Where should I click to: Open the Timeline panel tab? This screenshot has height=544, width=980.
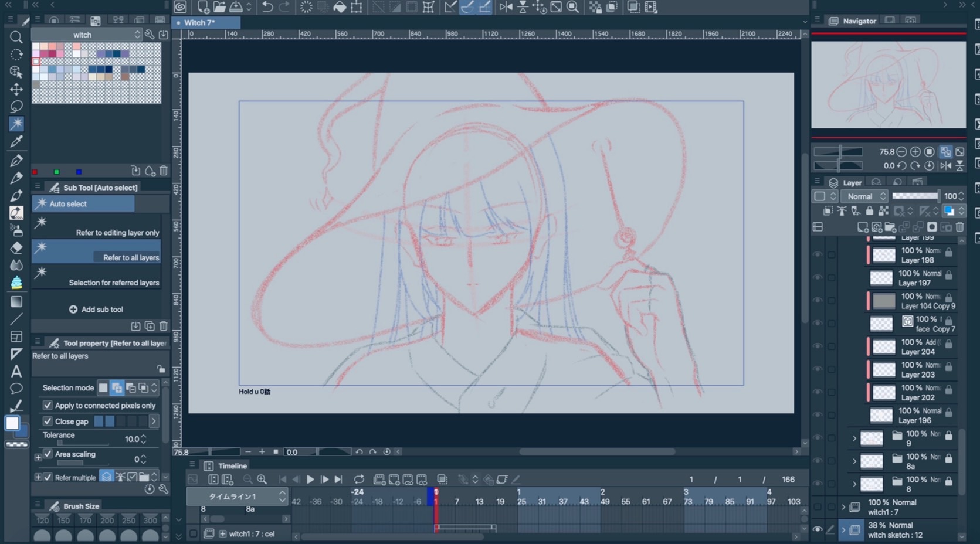[x=225, y=466]
